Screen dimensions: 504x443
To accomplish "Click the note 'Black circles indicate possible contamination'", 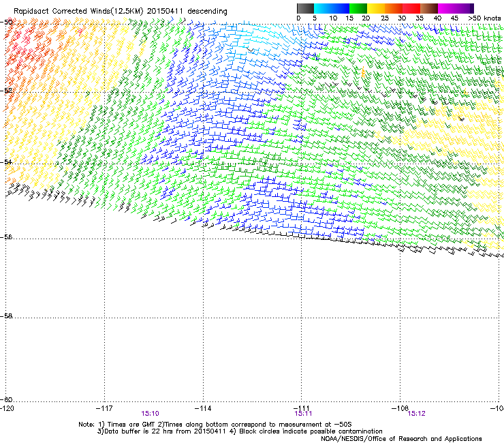I will pyautogui.click(x=311, y=431).
